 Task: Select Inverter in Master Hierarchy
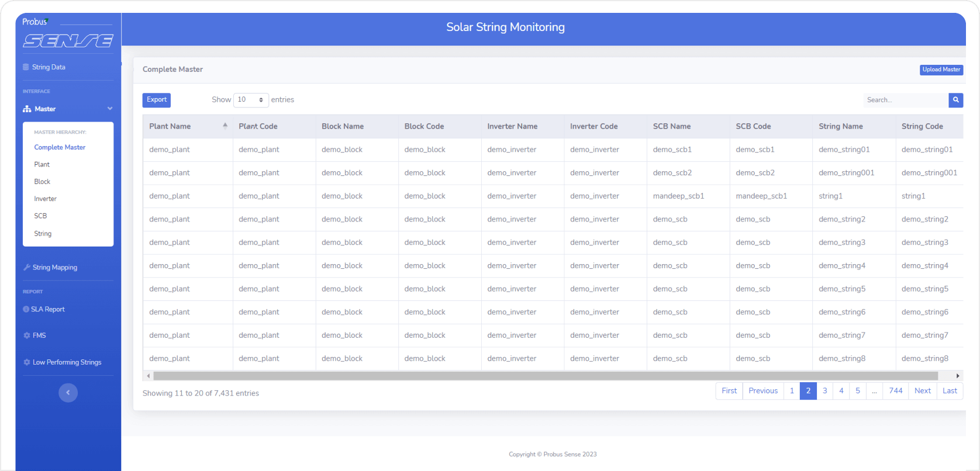[45, 199]
